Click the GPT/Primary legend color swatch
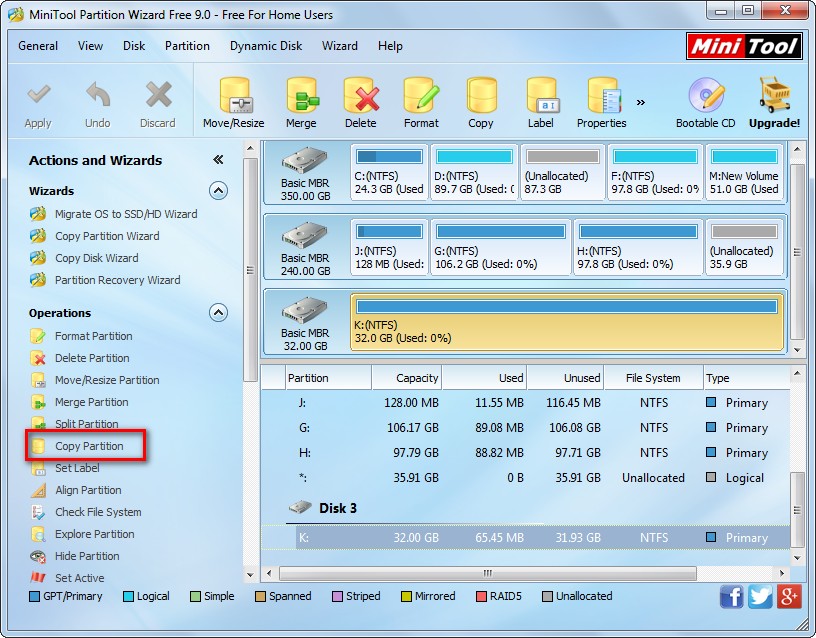This screenshot has width=816, height=638. click(34, 596)
